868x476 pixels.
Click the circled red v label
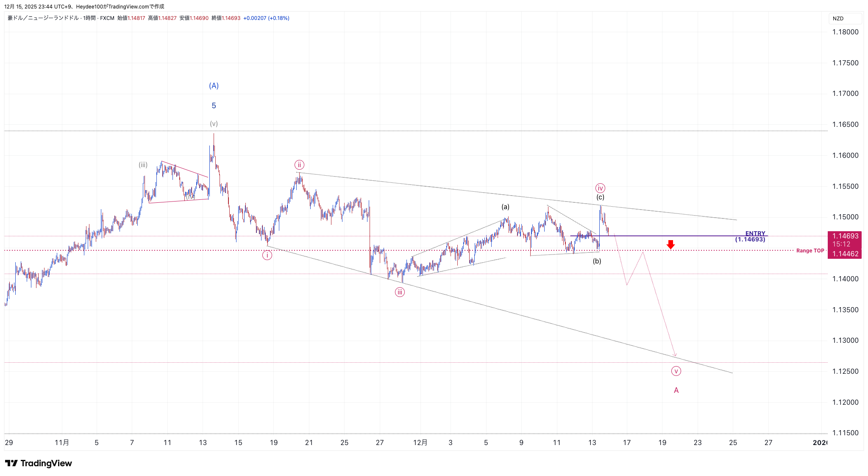(676, 371)
